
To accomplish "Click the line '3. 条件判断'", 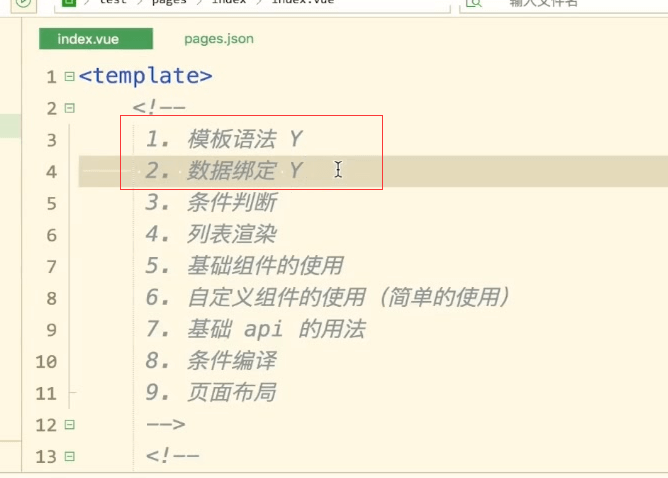I will pos(211,202).
